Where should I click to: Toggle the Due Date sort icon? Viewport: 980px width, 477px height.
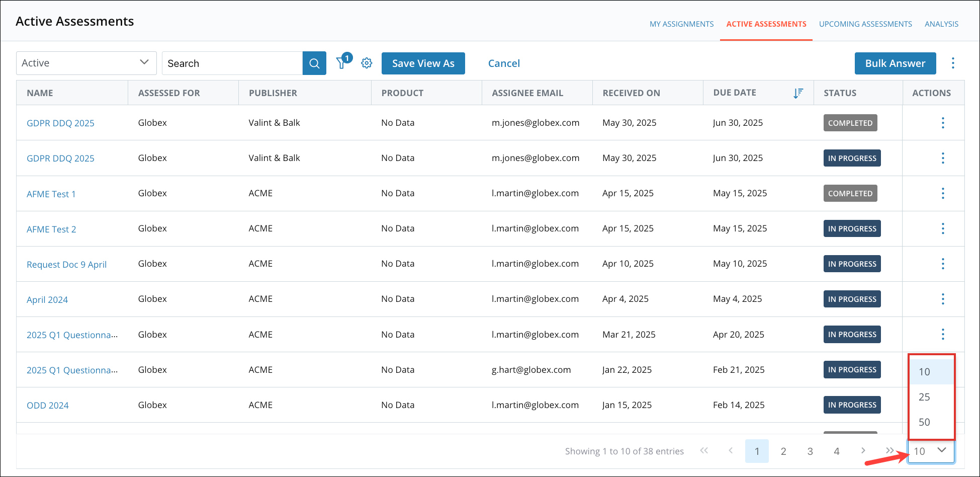pyautogui.click(x=798, y=93)
